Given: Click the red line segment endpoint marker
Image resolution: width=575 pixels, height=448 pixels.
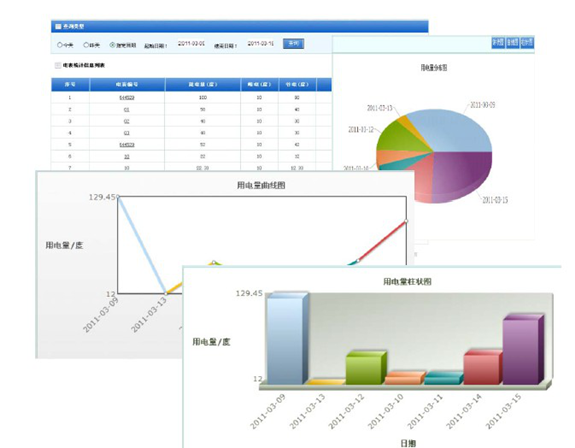Looking at the screenshot, I should click(x=406, y=221).
